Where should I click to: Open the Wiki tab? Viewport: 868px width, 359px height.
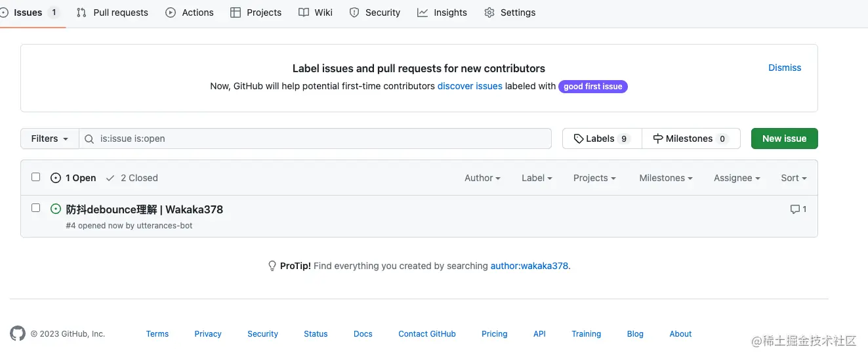[x=316, y=12]
